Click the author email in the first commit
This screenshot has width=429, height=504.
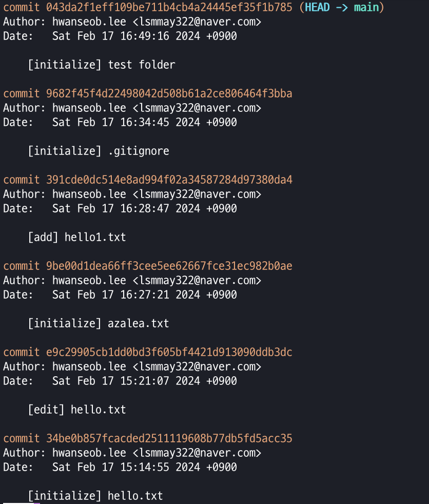pyautogui.click(x=197, y=22)
